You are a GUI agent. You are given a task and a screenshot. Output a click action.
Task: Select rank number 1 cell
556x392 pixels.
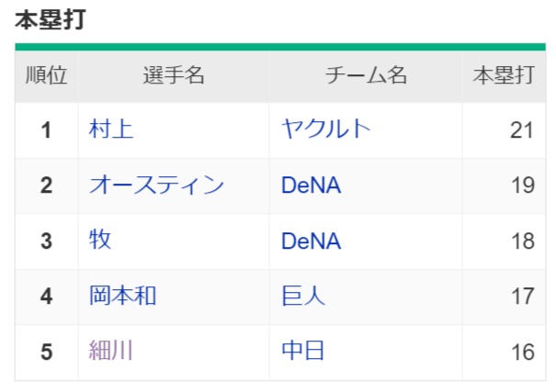point(47,130)
